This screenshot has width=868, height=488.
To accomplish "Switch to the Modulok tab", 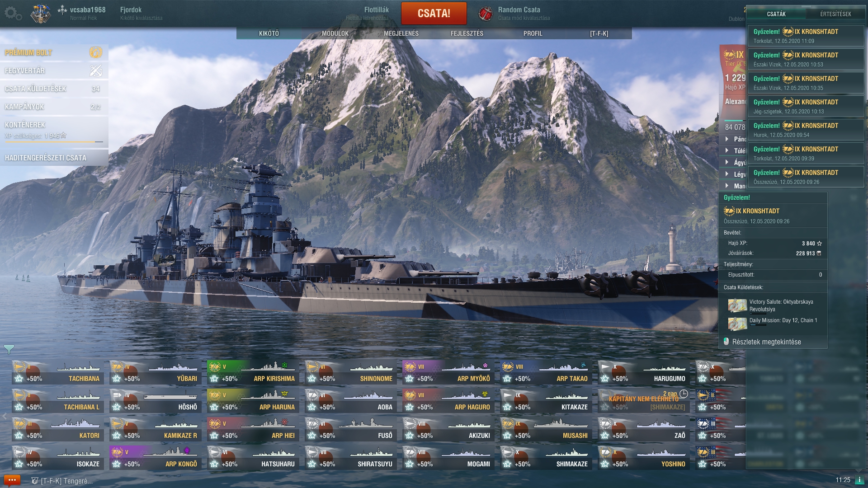I will tap(335, 33).
